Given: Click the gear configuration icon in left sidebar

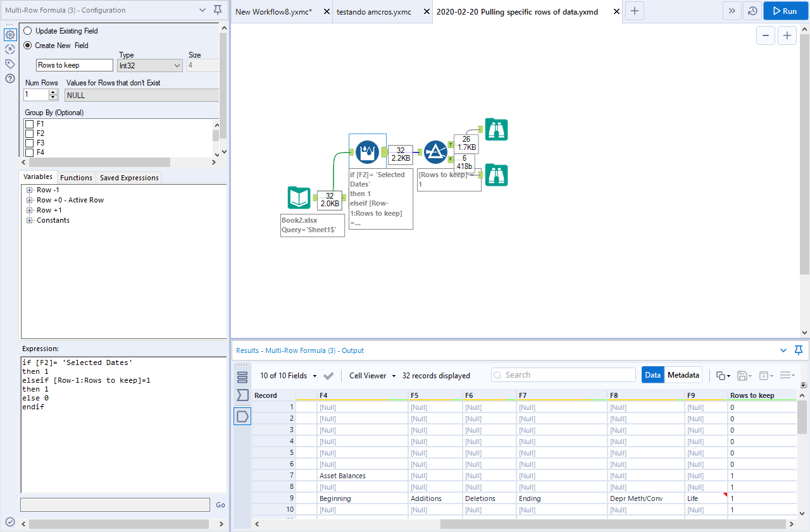Looking at the screenshot, I should click(9, 35).
